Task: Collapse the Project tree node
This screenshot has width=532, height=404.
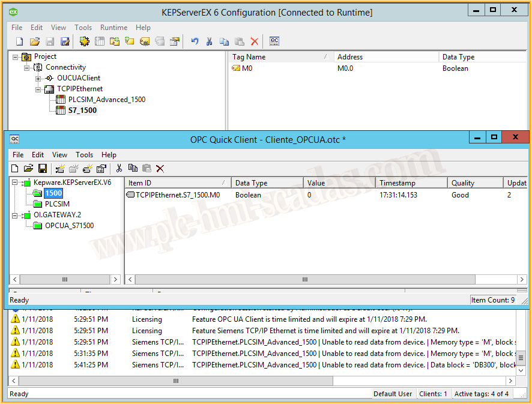Action: tap(16, 57)
